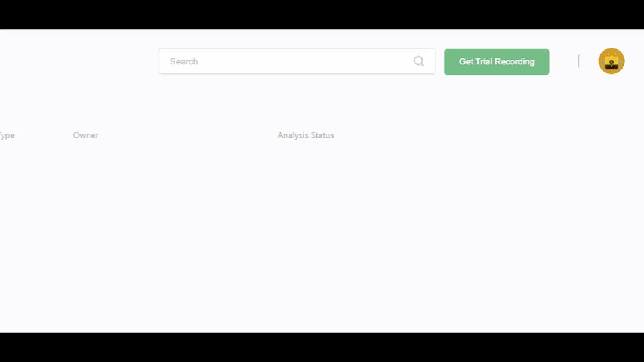The width and height of the screenshot is (644, 362).
Task: Click the Type header at left edge
Action: (7, 135)
